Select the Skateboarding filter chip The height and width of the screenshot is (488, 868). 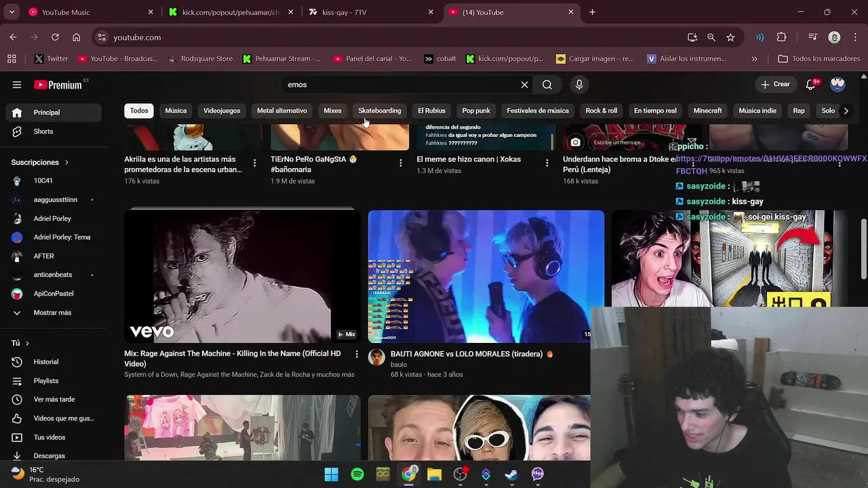[380, 110]
